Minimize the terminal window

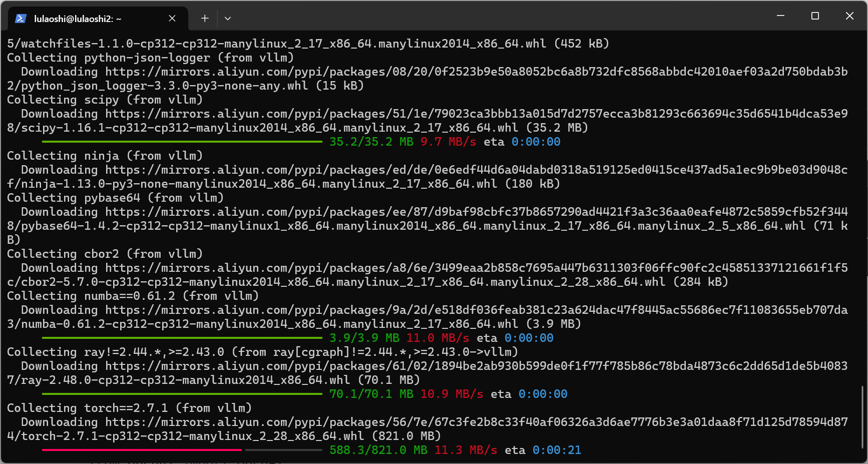click(780, 16)
